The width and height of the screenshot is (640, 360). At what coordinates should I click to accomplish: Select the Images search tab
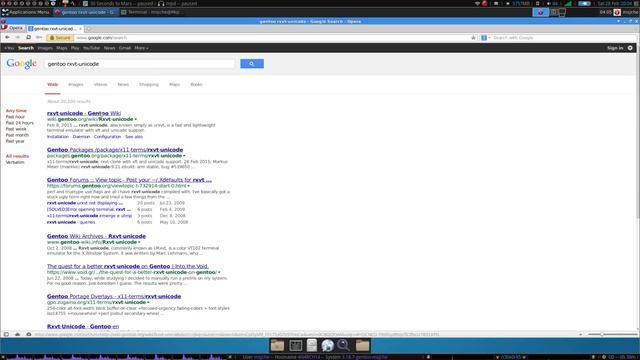click(x=76, y=84)
